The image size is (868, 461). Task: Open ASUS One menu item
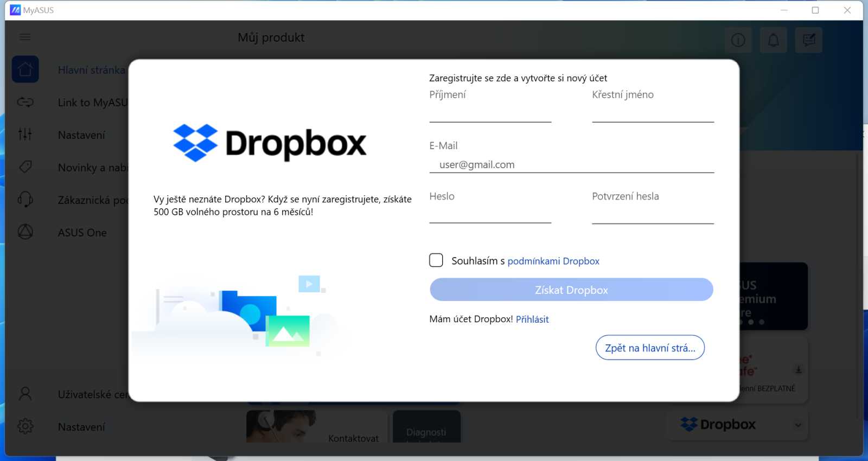point(82,233)
